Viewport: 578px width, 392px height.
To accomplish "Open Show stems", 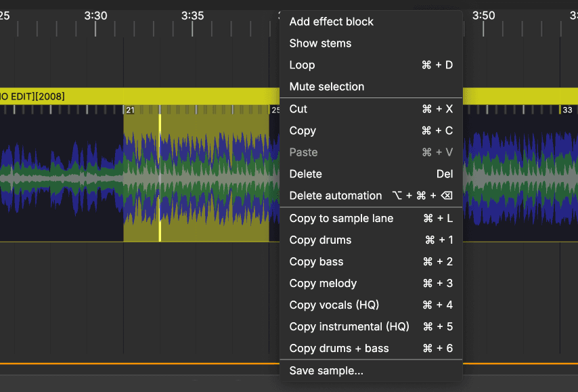I will point(319,43).
